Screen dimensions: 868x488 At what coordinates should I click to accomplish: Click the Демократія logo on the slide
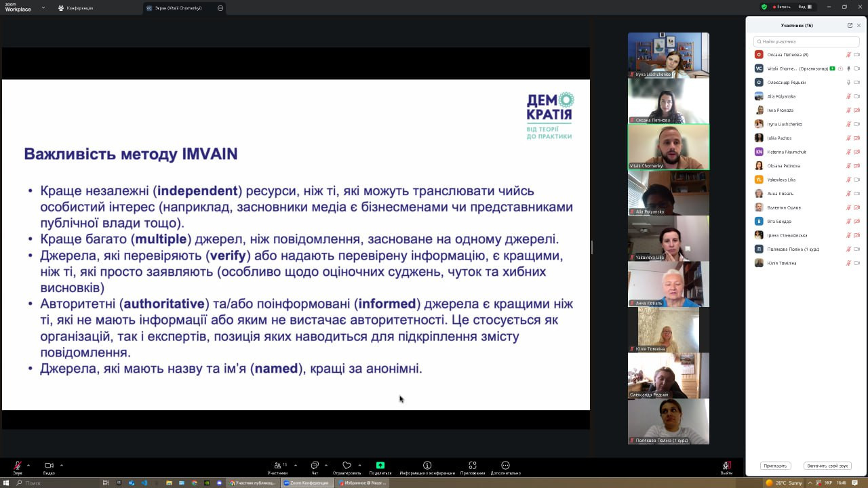pyautogui.click(x=550, y=115)
